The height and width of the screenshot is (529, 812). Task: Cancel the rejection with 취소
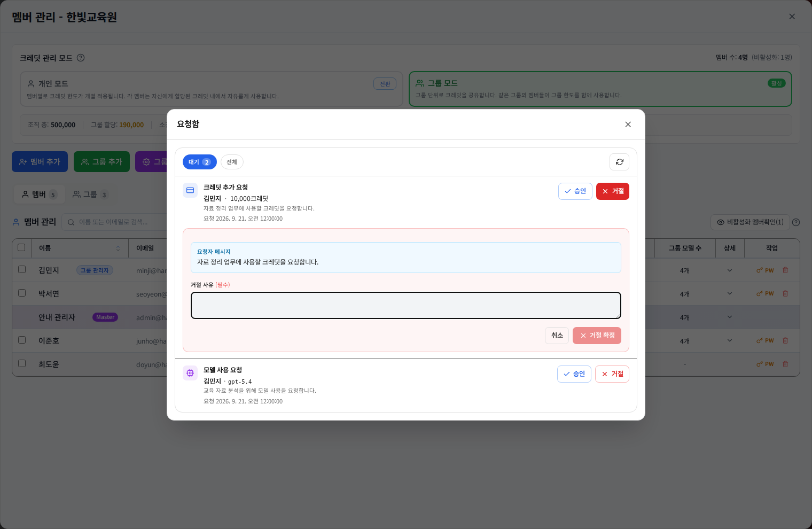click(557, 336)
